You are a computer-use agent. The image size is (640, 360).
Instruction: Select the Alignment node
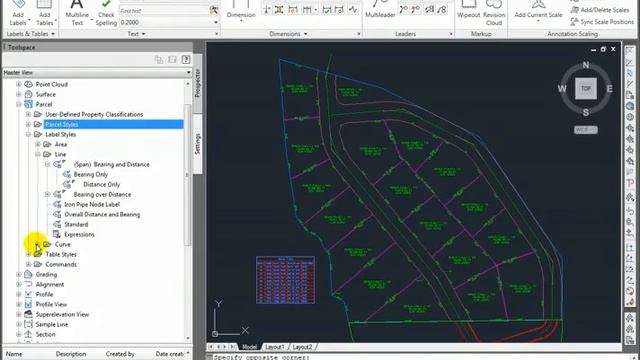point(50,284)
